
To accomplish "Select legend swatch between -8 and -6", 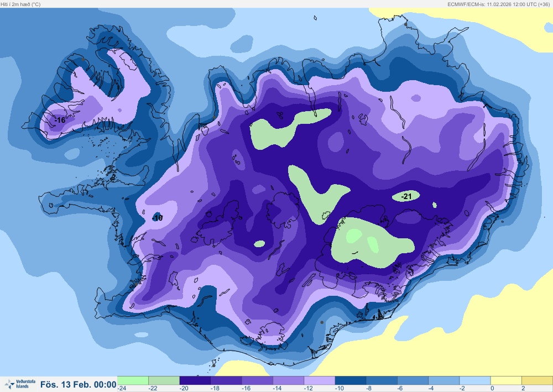I will pyautogui.click(x=382, y=380).
